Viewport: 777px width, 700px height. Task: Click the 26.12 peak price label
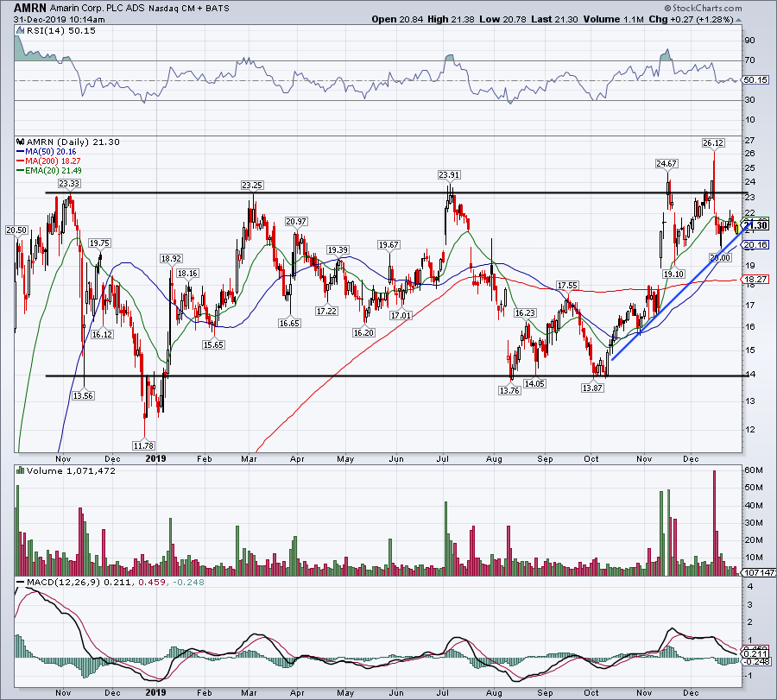click(713, 142)
